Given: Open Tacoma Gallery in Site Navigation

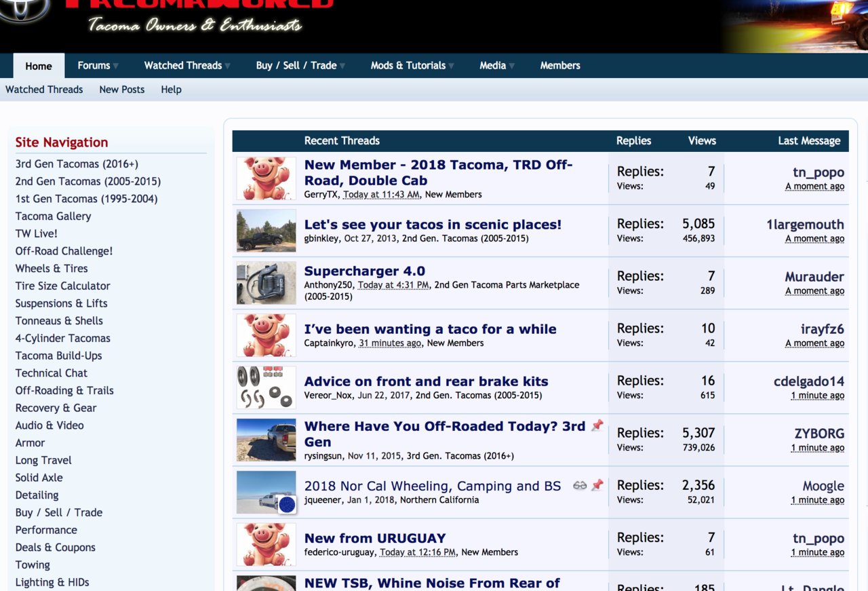Looking at the screenshot, I should 53,216.
